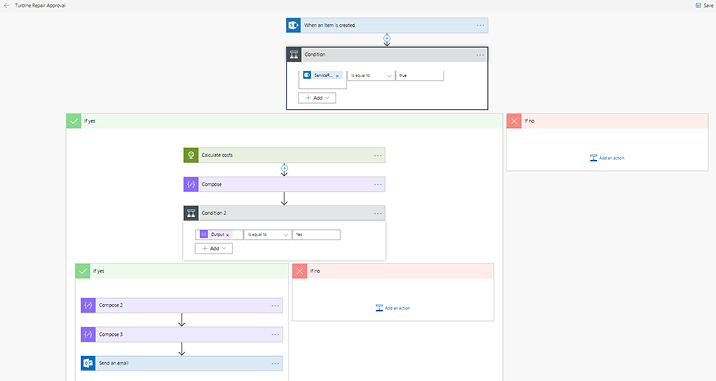Add an action in outer If no branch
716x381 pixels.
click(607, 158)
